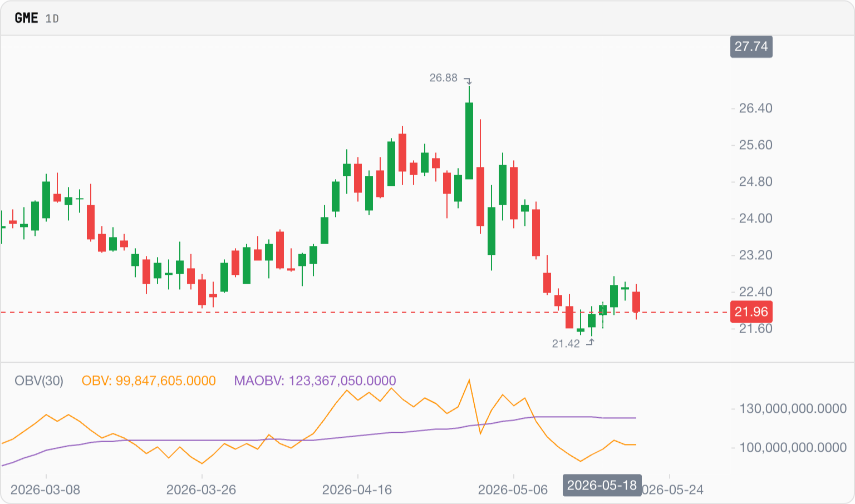This screenshot has height=504, width=855.
Task: Click the 2026-05-18 crosshair date label
Action: (x=602, y=485)
